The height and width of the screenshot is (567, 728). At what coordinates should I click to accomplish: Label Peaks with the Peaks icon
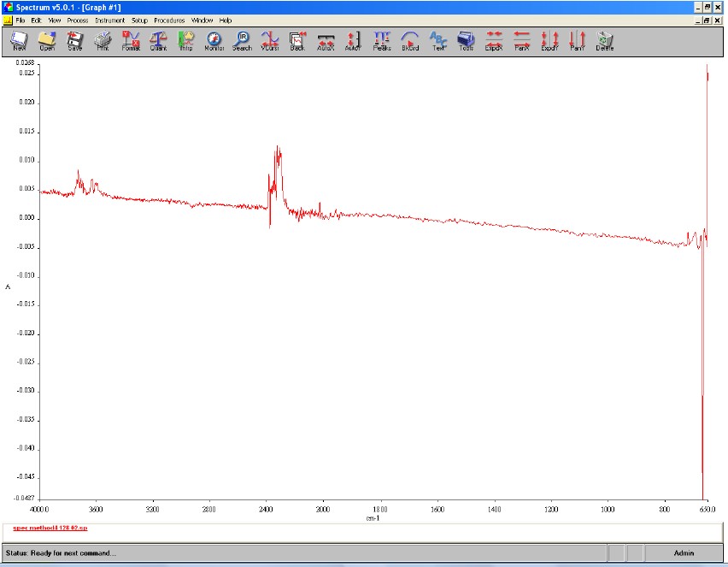click(382, 41)
